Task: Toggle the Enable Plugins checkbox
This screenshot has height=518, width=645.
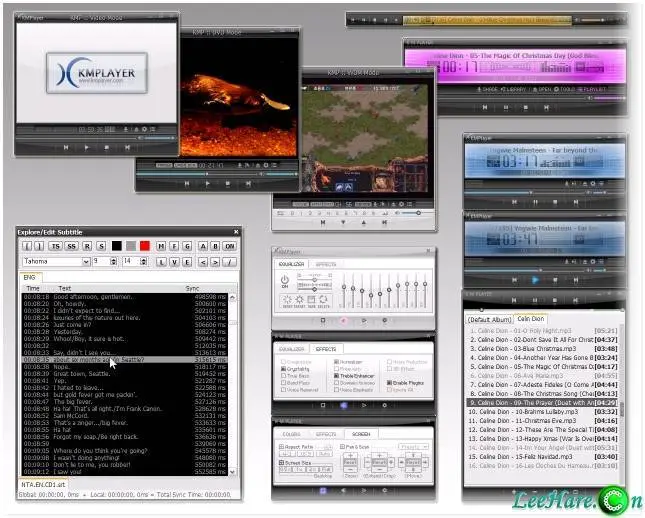Action: (389, 383)
